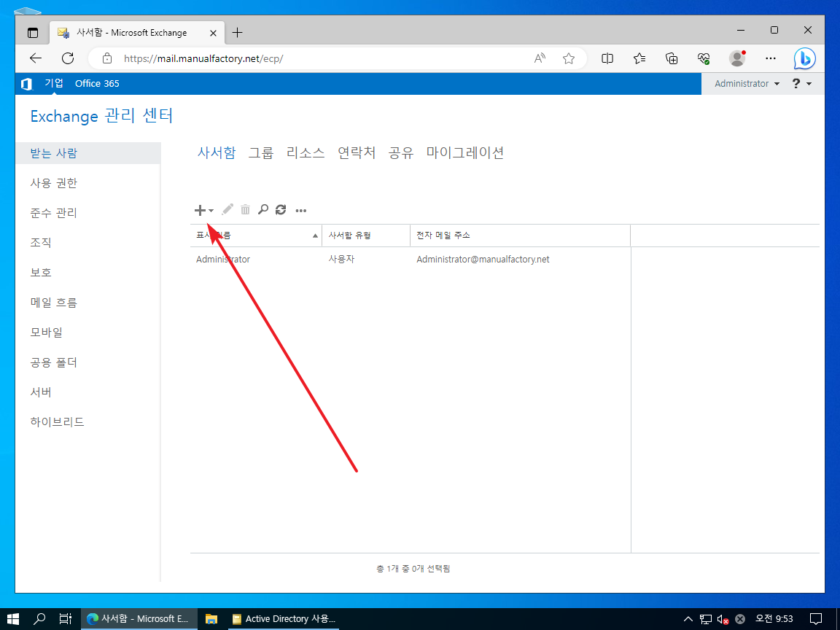Refresh the mailbox list
The image size is (840, 630).
pyautogui.click(x=281, y=209)
